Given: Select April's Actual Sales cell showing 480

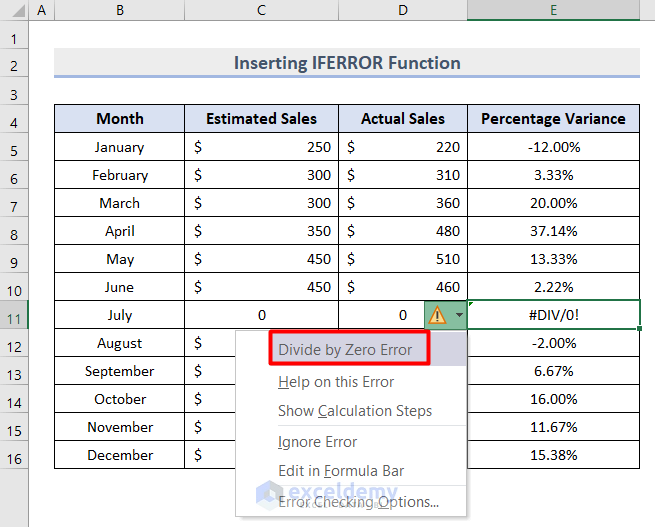Looking at the screenshot, I should point(403,231).
